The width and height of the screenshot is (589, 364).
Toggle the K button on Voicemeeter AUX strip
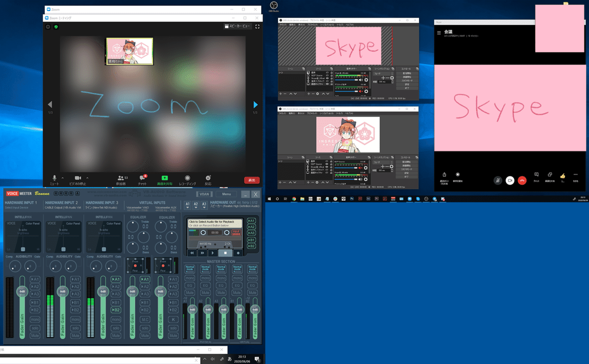173,319
